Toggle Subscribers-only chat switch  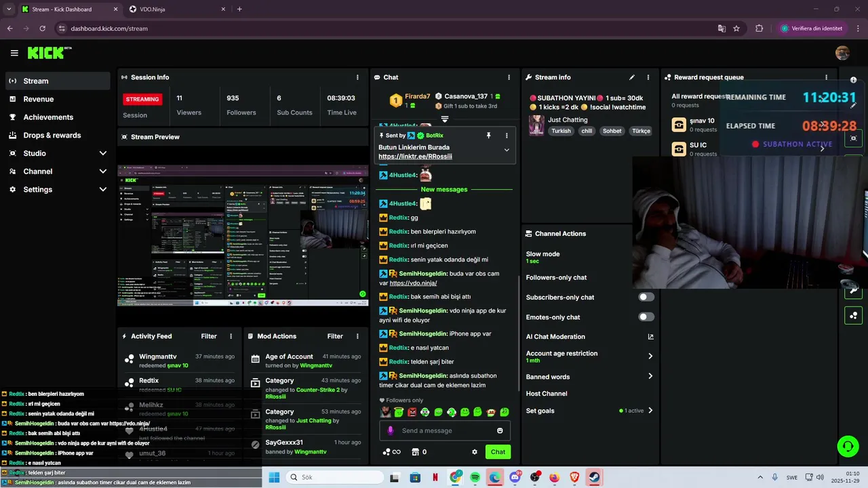tap(646, 297)
